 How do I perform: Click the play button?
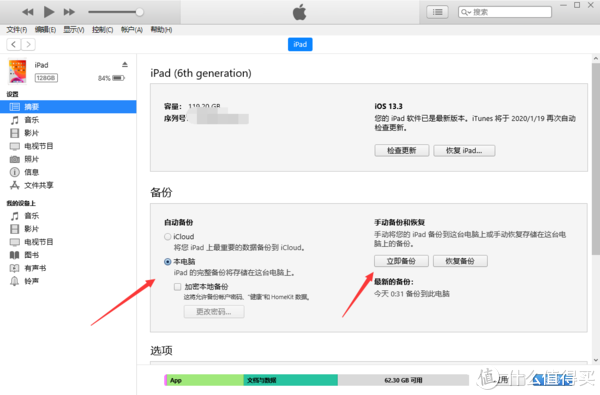point(49,12)
